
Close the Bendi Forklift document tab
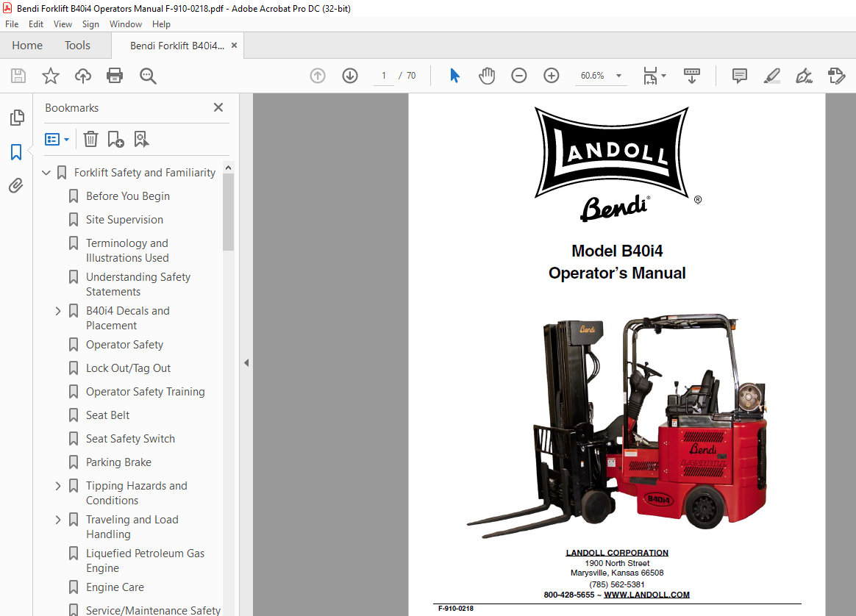click(234, 46)
